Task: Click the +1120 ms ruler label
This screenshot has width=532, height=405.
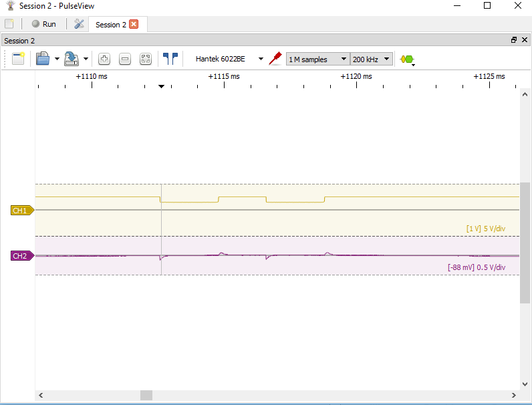Action: click(356, 76)
